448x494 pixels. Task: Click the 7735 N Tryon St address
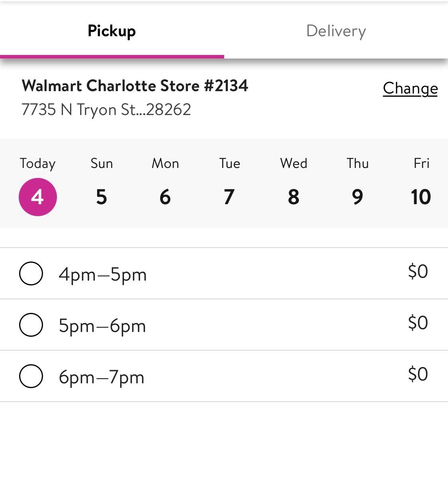click(106, 109)
